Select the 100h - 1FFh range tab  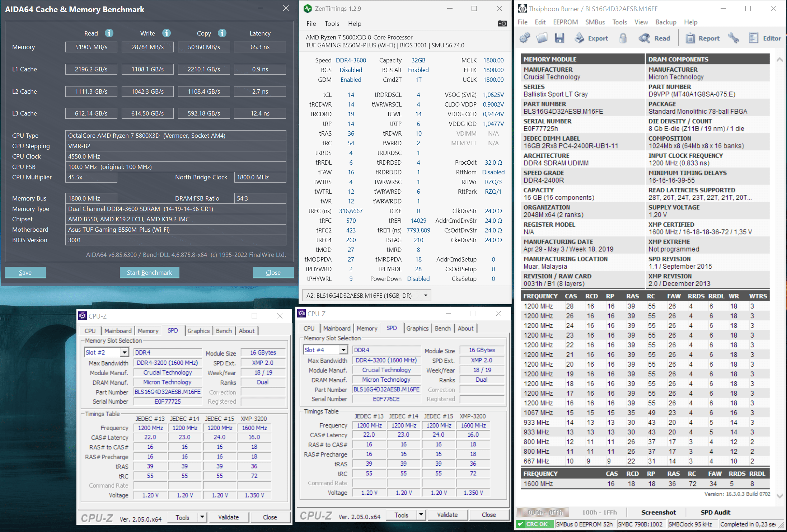[x=599, y=512]
